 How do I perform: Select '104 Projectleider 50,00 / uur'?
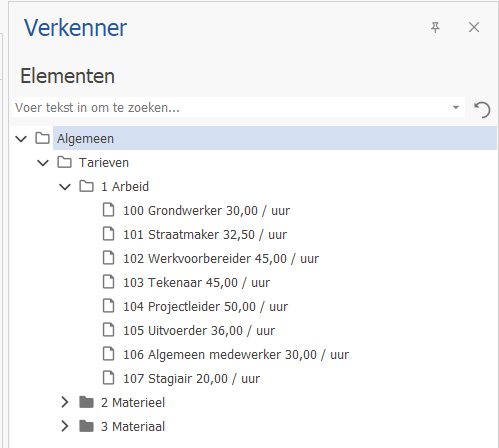coord(206,307)
